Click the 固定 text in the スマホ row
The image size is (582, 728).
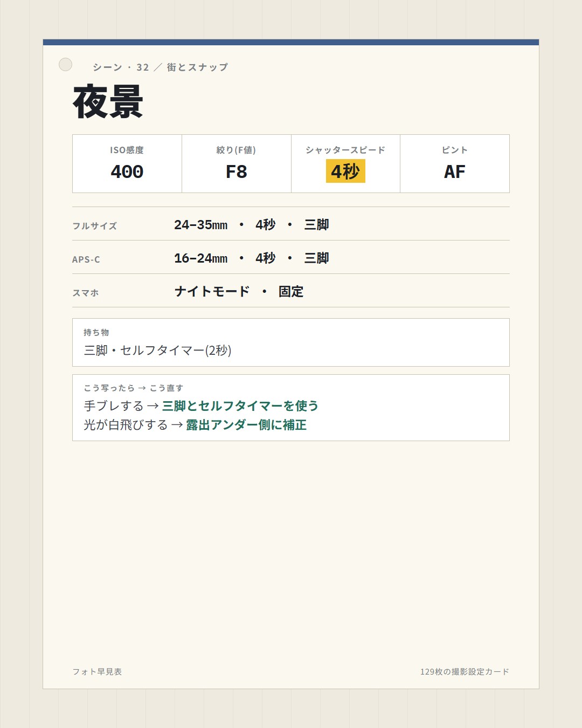point(291,292)
